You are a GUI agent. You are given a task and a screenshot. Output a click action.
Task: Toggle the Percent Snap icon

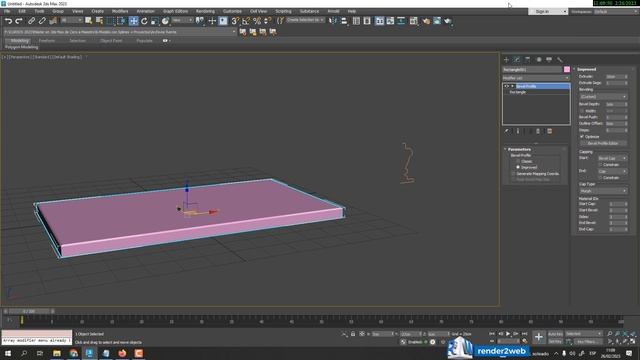pos(257,21)
